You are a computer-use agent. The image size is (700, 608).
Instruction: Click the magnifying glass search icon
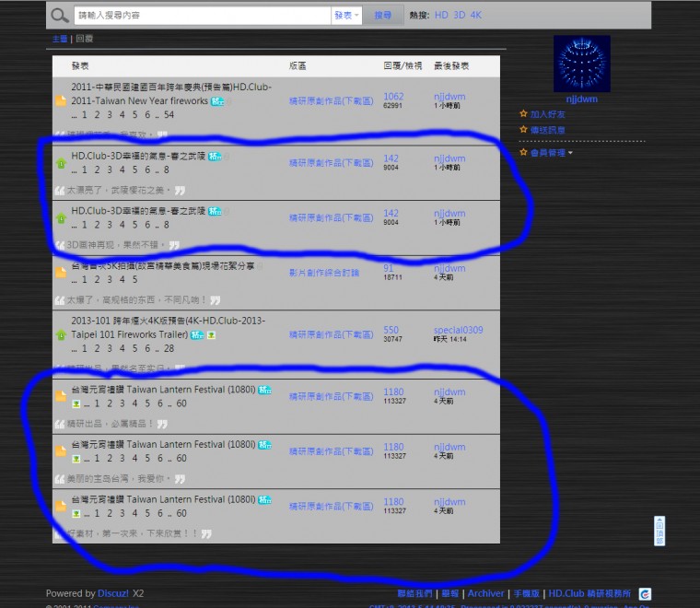click(59, 16)
